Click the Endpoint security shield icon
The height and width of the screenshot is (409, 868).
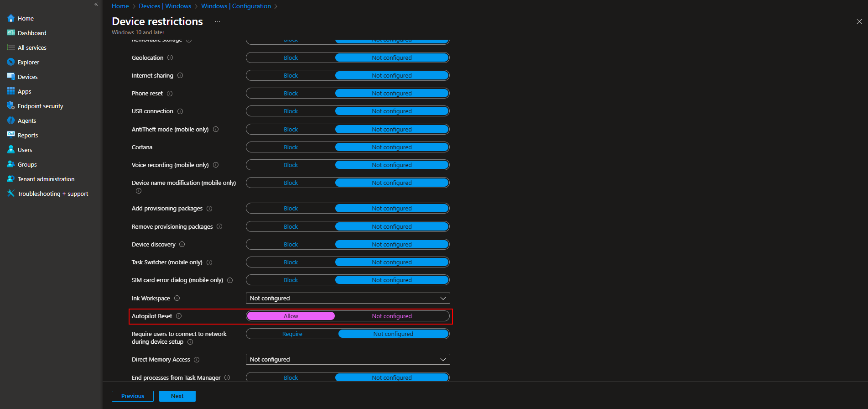[x=11, y=106]
